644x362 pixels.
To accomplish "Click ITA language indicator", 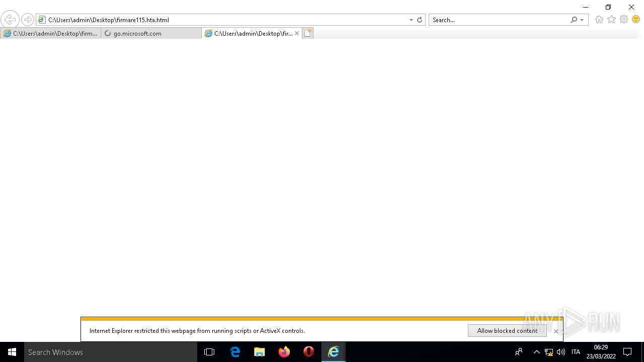I will [576, 352].
